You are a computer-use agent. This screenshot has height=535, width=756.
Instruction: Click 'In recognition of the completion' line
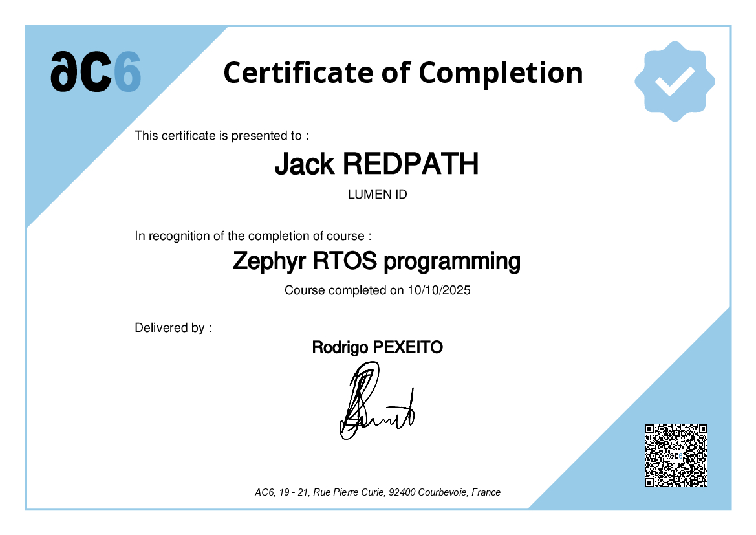pyautogui.click(x=253, y=236)
